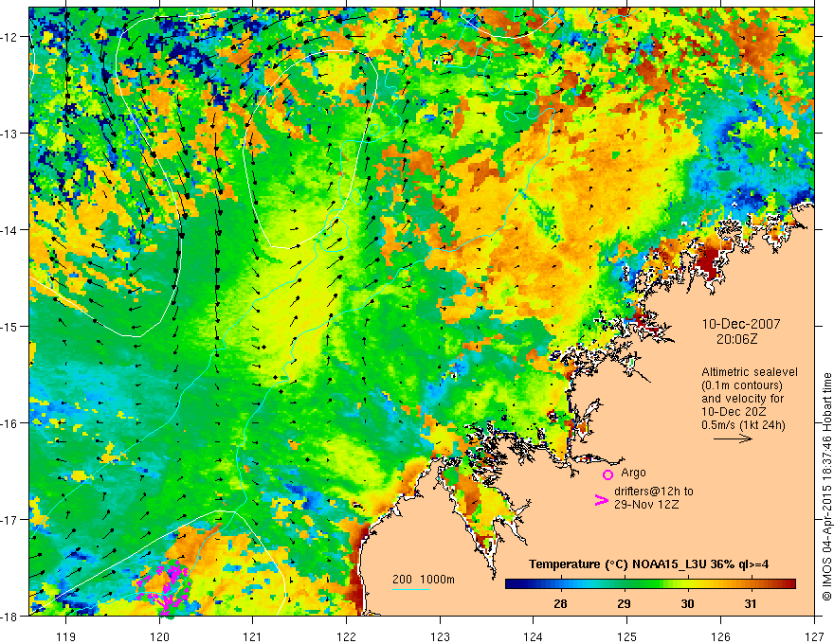
Task: Click the latitude axis label -17
Action: point(9,519)
